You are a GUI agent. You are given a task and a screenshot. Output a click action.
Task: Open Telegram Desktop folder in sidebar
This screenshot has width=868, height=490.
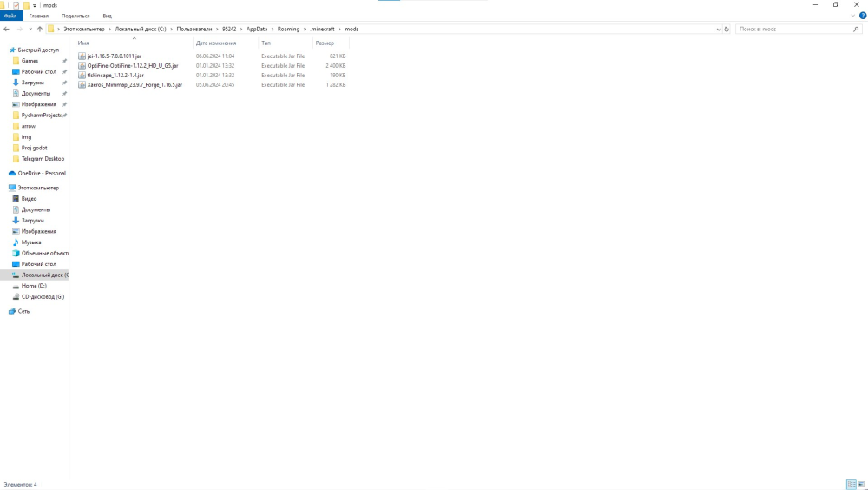43,158
